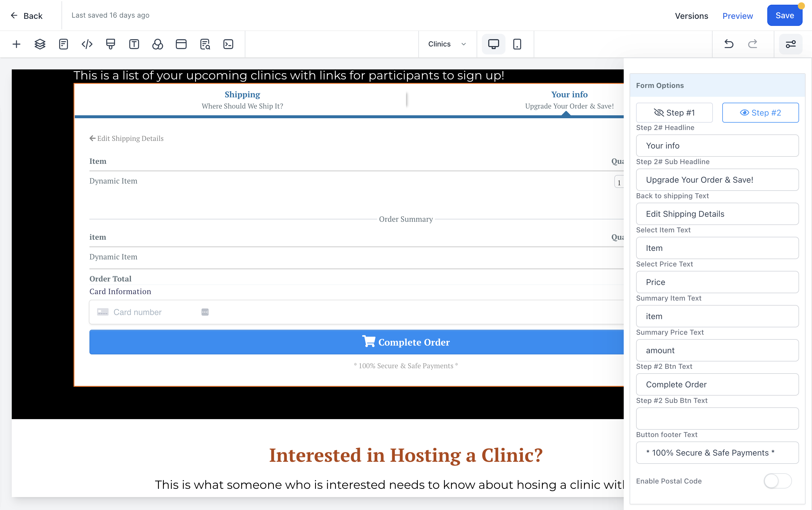Edit the Button footer Text field
Image resolution: width=812 pixels, height=510 pixels.
point(717,453)
